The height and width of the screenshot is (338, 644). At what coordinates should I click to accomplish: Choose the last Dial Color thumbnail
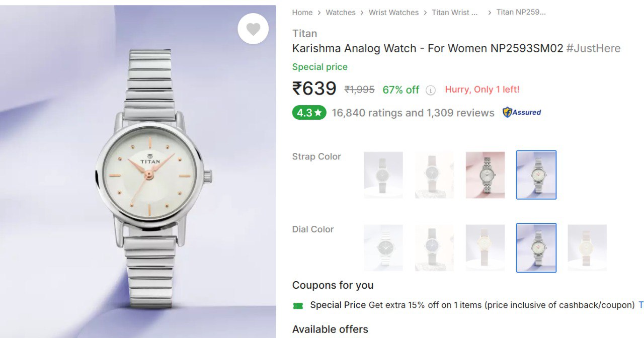(x=587, y=247)
